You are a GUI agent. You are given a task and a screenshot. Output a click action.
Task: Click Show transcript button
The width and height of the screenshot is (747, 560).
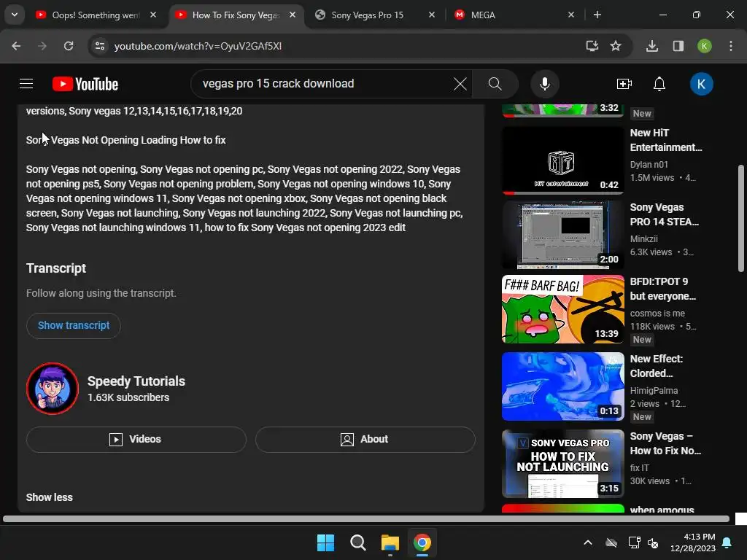click(x=74, y=326)
